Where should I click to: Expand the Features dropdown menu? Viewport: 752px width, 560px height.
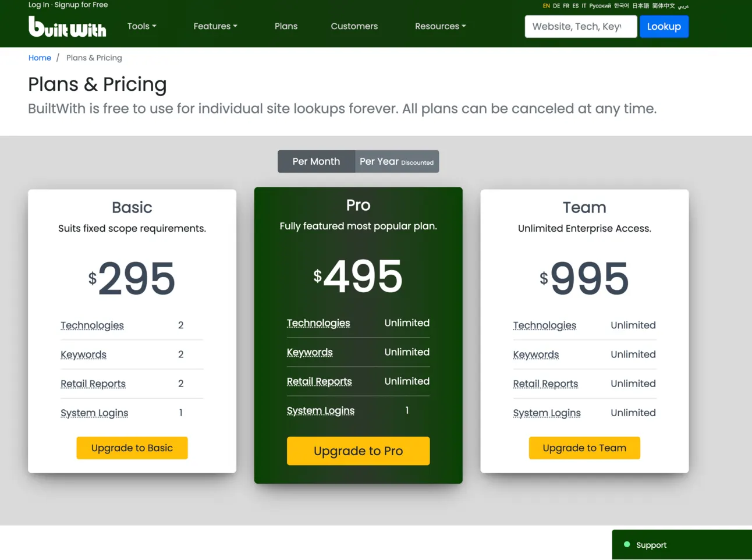pyautogui.click(x=215, y=26)
